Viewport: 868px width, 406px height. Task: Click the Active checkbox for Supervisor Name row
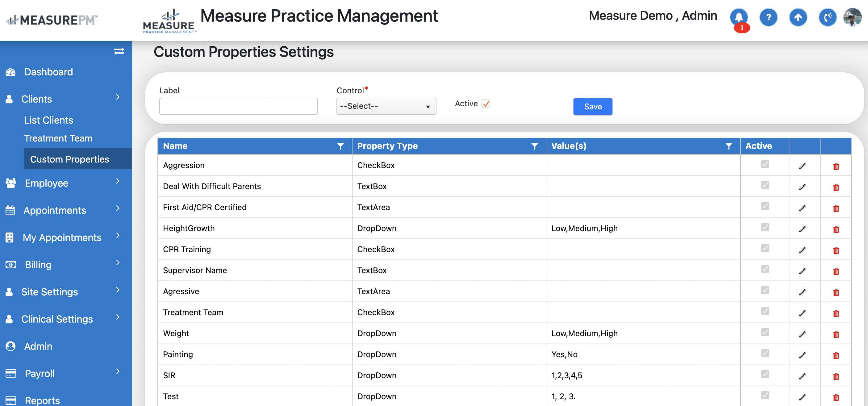765,269
